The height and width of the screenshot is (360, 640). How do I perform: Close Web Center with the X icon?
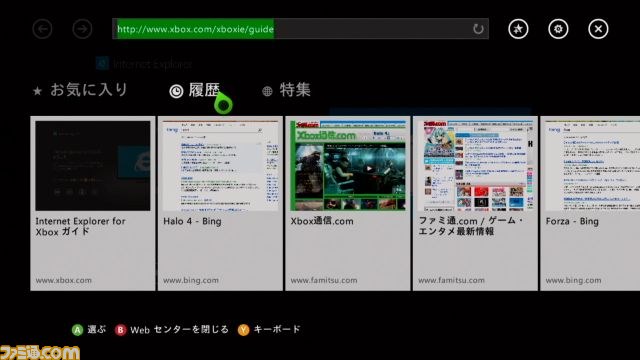coord(598,29)
